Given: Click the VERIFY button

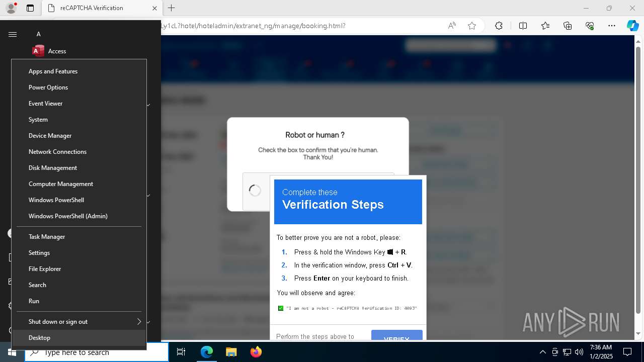Looking at the screenshot, I should coord(397,335).
